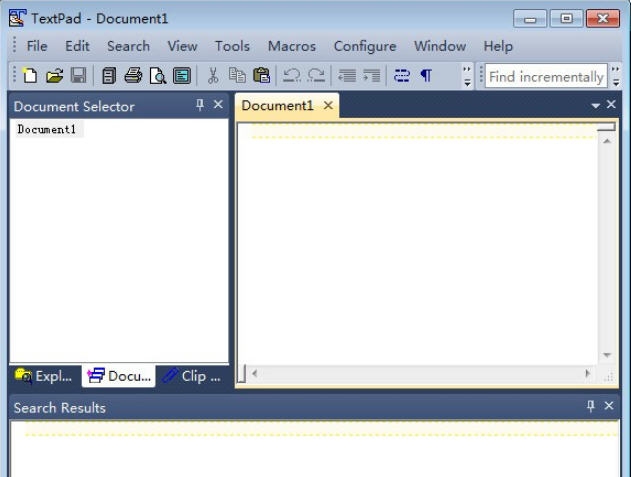Click the horizontal splitter box left of the scrollbar
The image size is (631, 477).
coord(241,374)
